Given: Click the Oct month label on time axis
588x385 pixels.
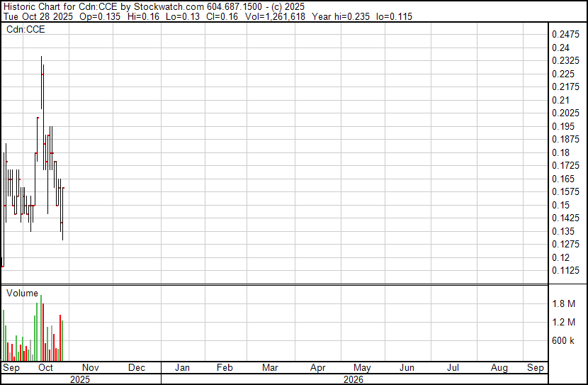Looking at the screenshot, I should pyautogui.click(x=46, y=367).
